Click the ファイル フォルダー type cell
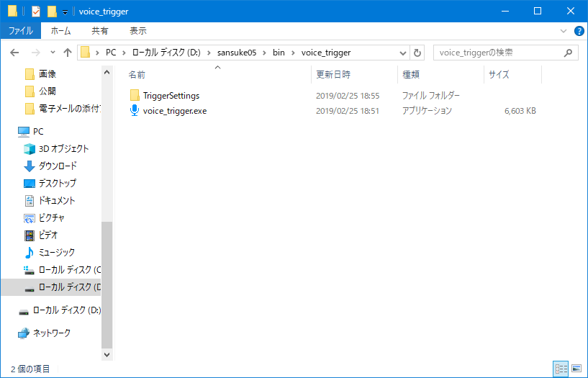This screenshot has height=378, width=588. (x=431, y=96)
